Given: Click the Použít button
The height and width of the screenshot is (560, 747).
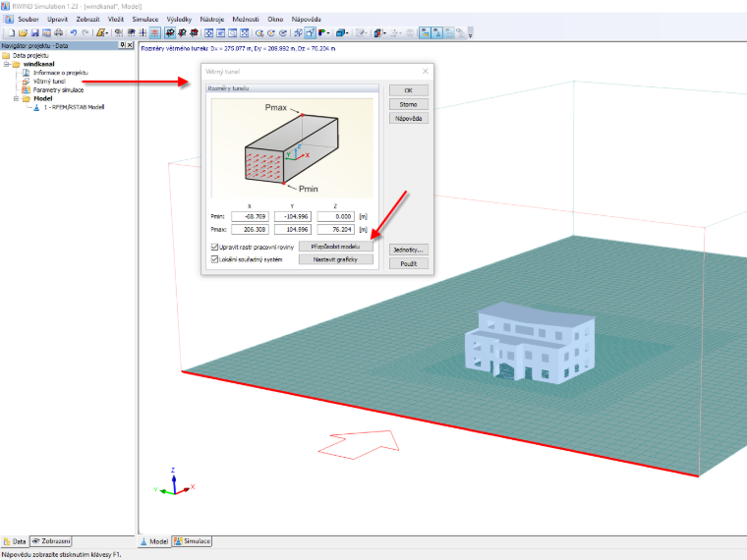Looking at the screenshot, I should coord(408,263).
